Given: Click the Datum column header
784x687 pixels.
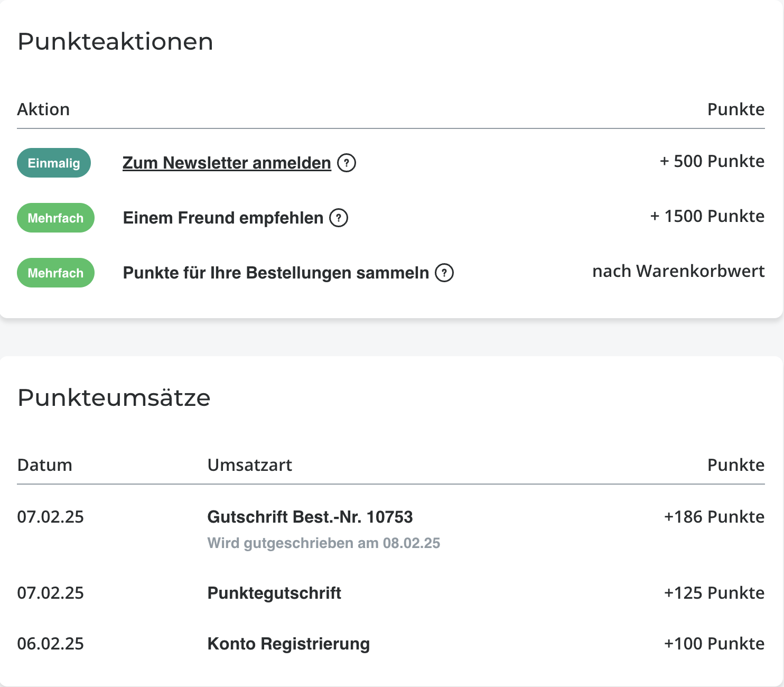Looking at the screenshot, I should pyautogui.click(x=45, y=465).
